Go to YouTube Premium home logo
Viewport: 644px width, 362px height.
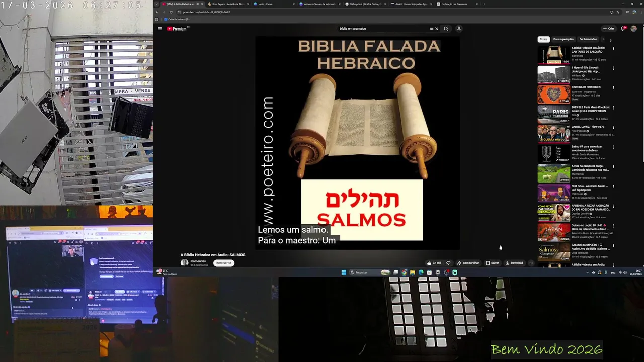[177, 29]
